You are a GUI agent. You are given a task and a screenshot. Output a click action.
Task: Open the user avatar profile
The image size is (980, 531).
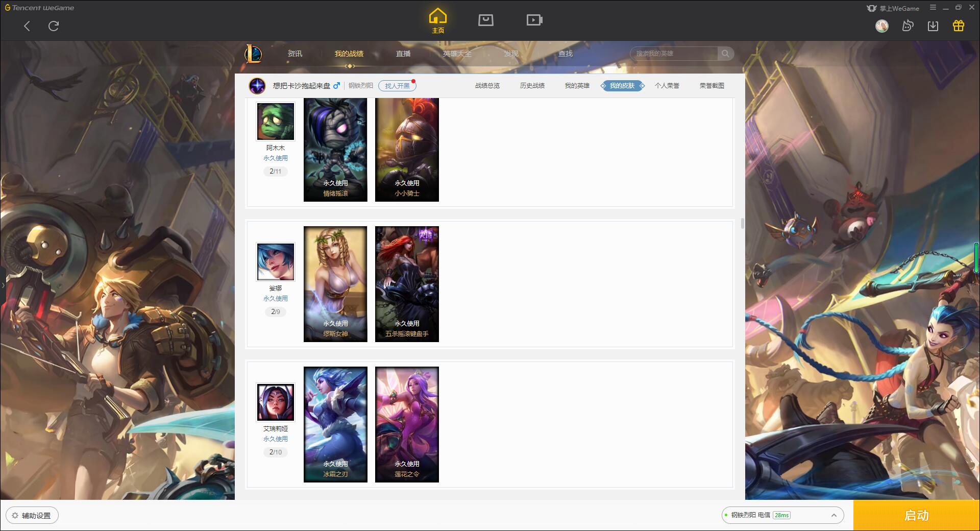click(882, 26)
